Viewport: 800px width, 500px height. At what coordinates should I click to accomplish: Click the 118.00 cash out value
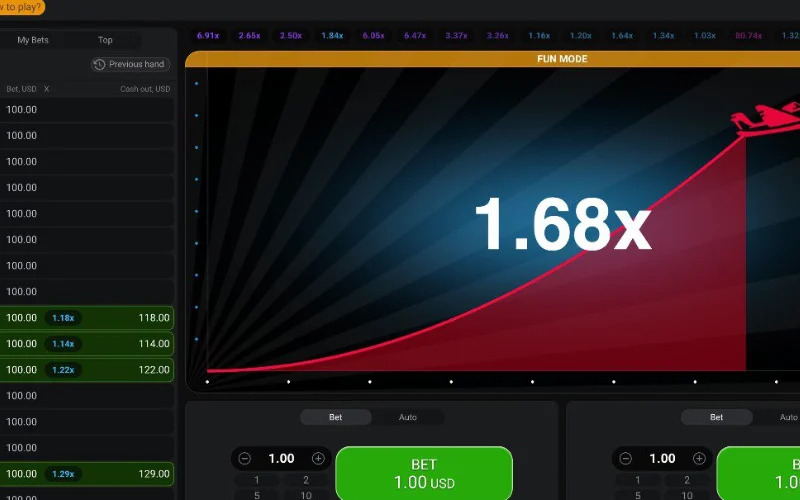(154, 318)
